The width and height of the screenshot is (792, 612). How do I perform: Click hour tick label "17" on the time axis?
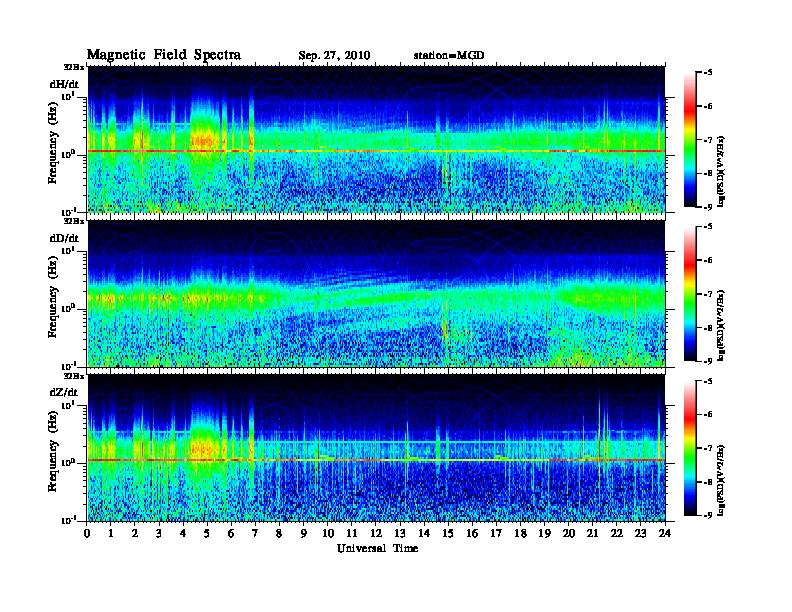coord(497,534)
